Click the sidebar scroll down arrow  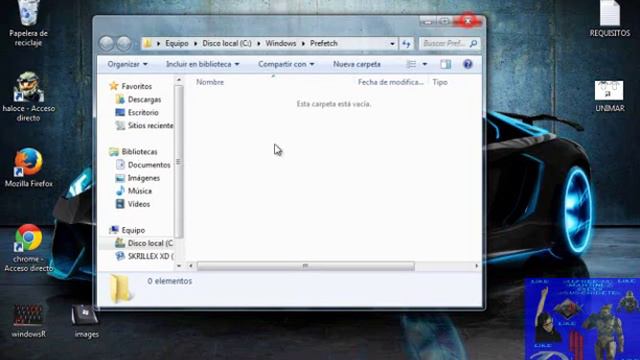(178, 266)
